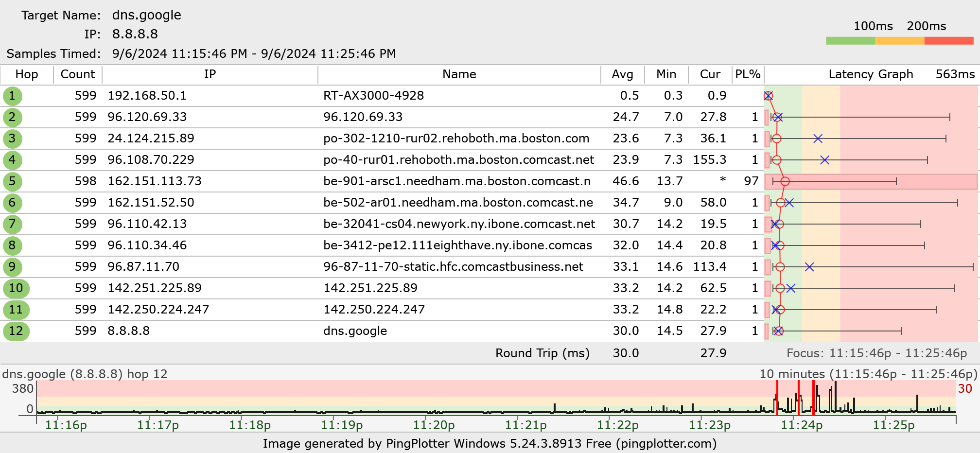Click the 11:24p timeline tick label
Viewport: 980px width, 453px height.
click(x=802, y=425)
